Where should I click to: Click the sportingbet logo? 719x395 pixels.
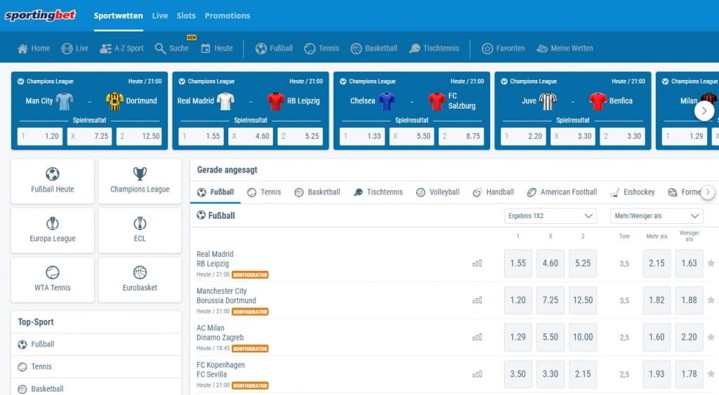tap(40, 15)
